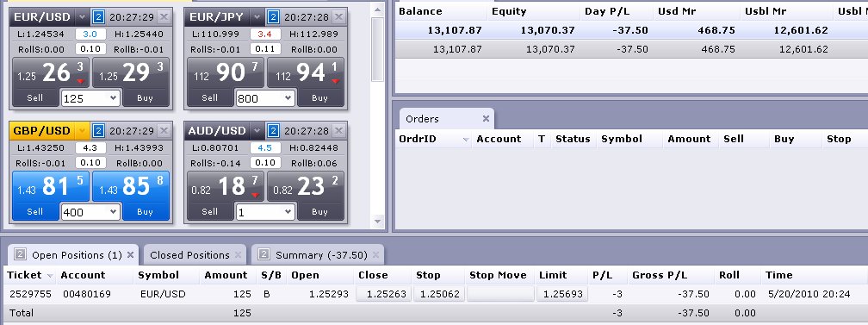Viewport: 868px width, 325px height.
Task: Open the EUR/JPY symbol dropdown arrow
Action: pyautogui.click(x=257, y=17)
